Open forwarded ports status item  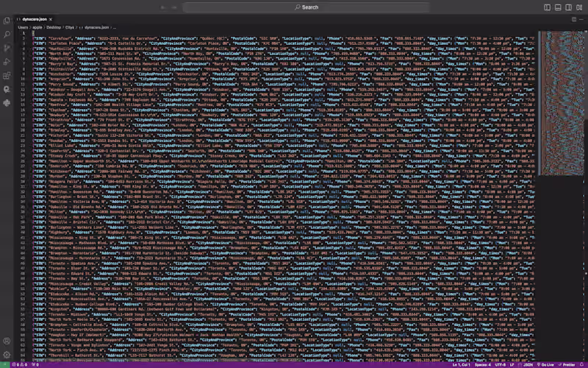(35, 364)
